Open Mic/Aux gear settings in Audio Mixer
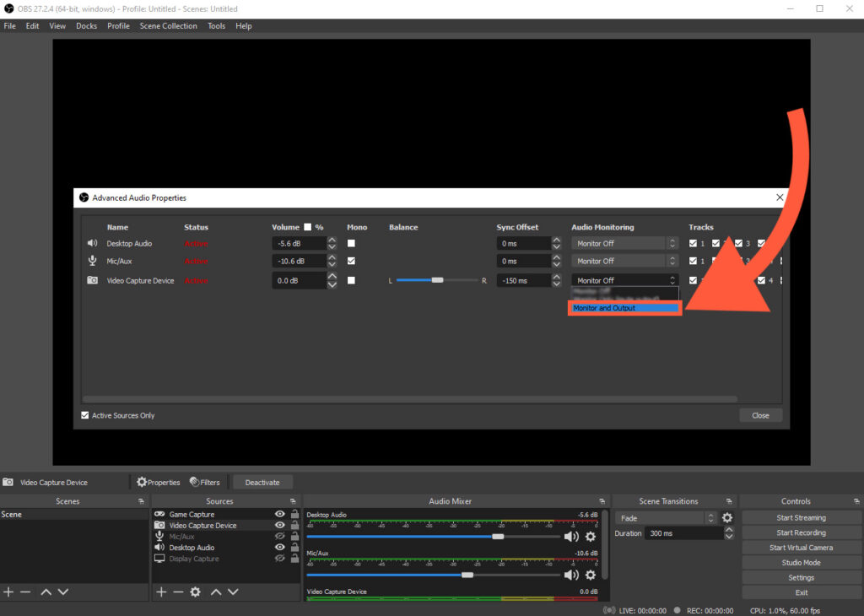 [591, 575]
